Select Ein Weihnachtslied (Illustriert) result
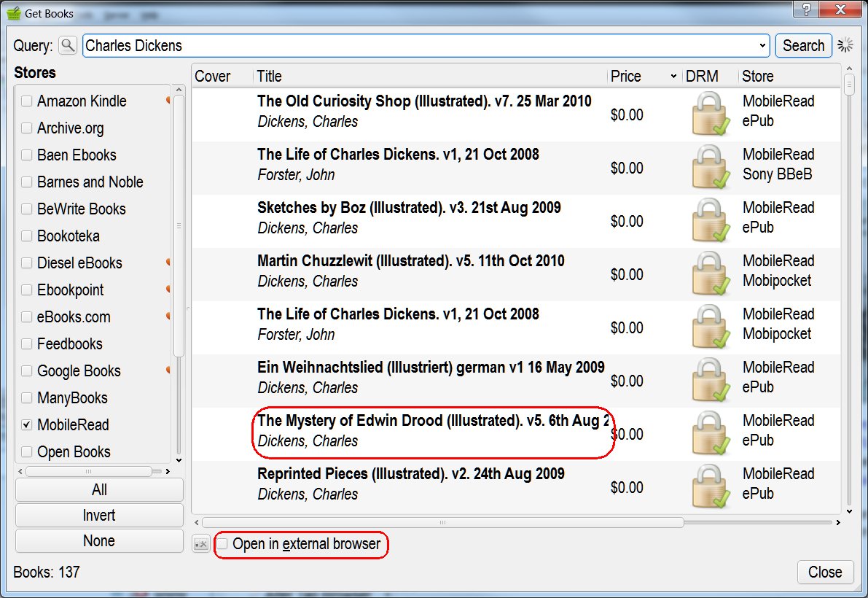The height and width of the screenshot is (598, 868). [x=516, y=381]
